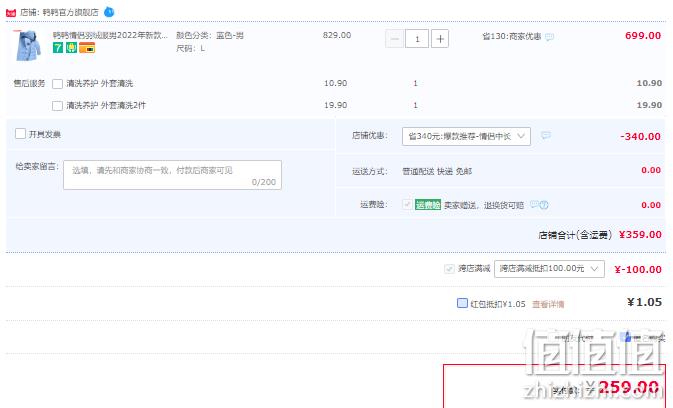Open the store name link after 店铺:
Viewport: 673px width, 408px height.
pos(70,12)
